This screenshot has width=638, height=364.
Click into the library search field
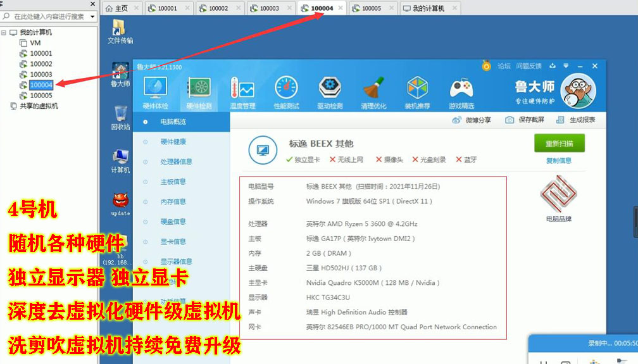coord(49,16)
